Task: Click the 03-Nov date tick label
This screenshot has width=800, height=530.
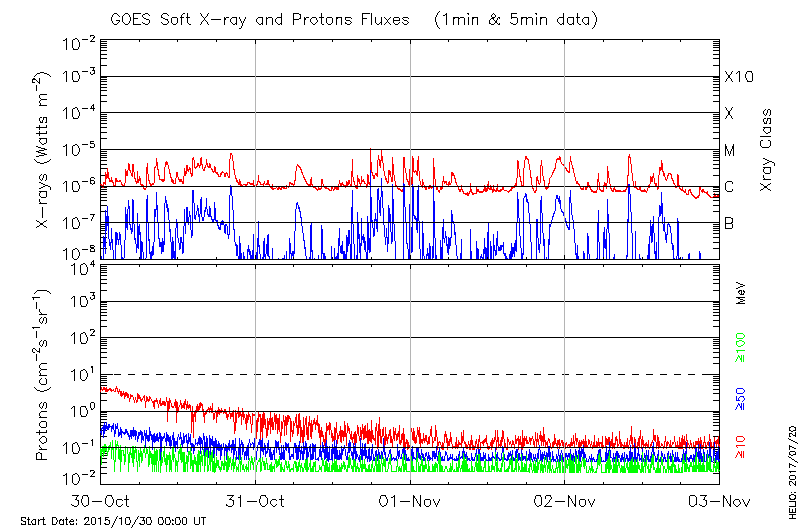Action: [x=718, y=500]
